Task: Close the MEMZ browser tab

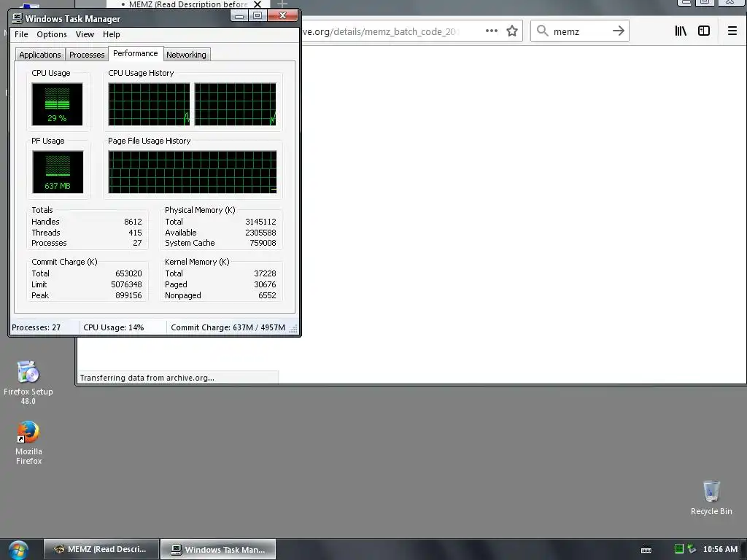Action: click(258, 4)
